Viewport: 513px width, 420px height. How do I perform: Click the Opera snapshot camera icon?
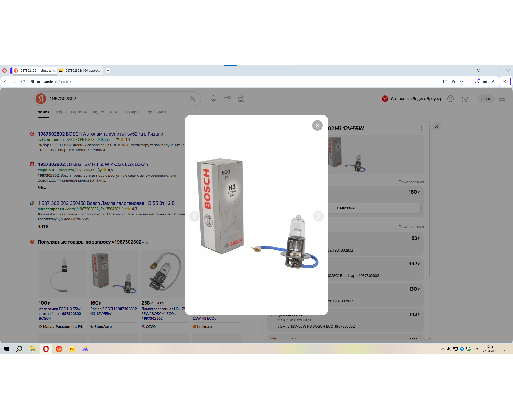click(453, 82)
